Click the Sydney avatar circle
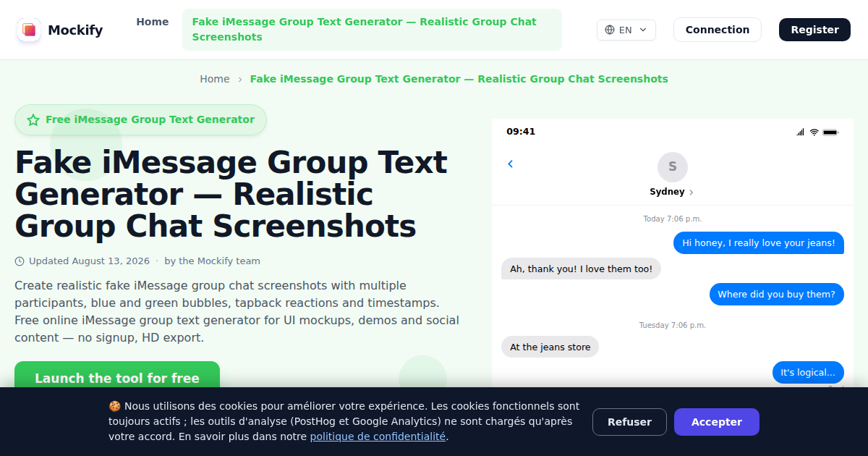The height and width of the screenshot is (456, 868). click(673, 166)
